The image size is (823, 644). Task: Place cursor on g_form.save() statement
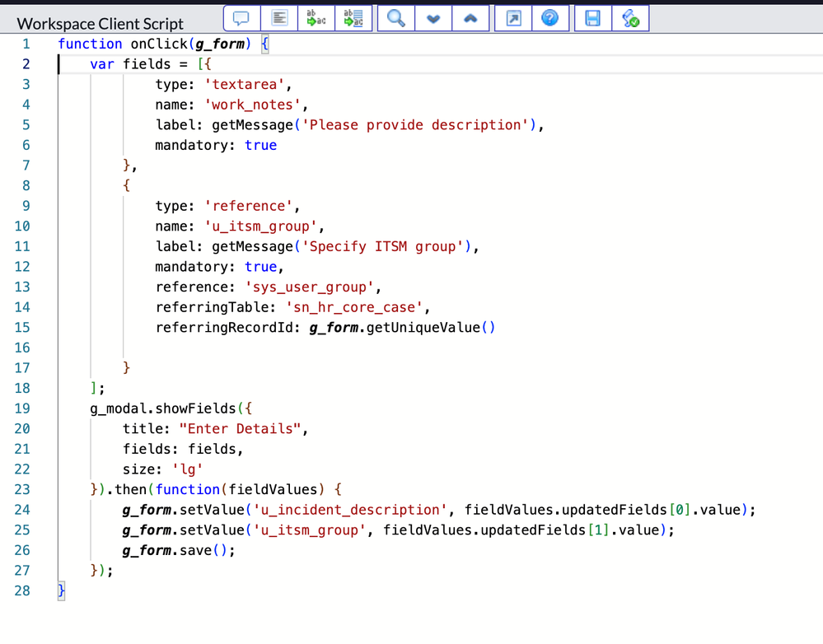[x=178, y=550]
